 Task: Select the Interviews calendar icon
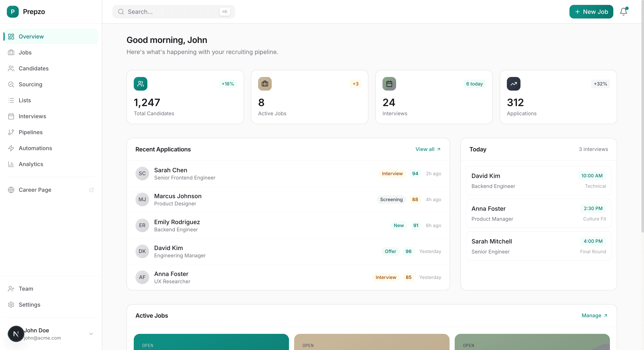pos(11,116)
